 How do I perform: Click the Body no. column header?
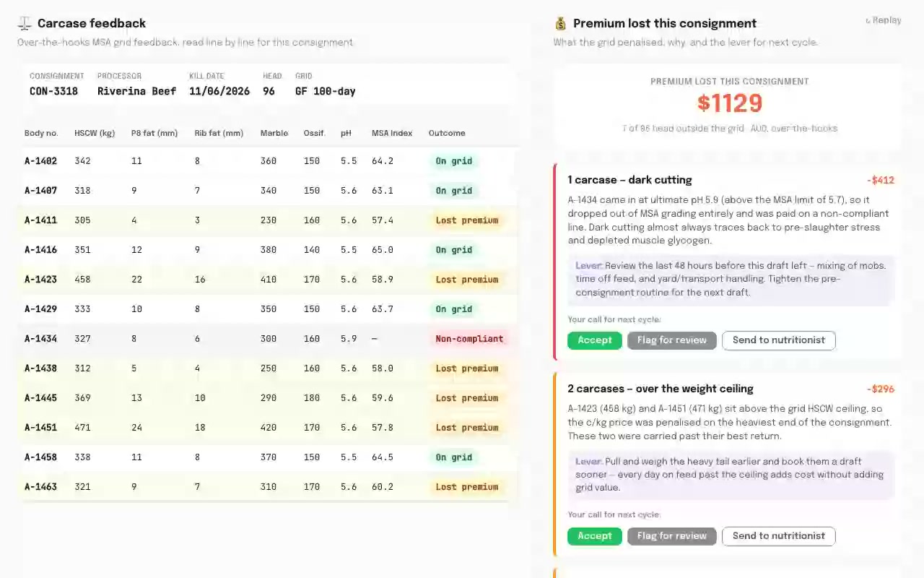coord(41,133)
